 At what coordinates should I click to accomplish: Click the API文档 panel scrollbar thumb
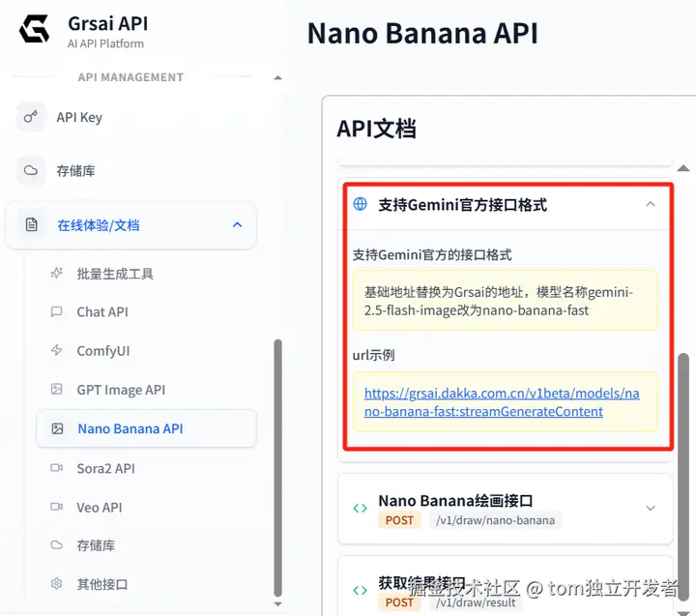tap(683, 478)
